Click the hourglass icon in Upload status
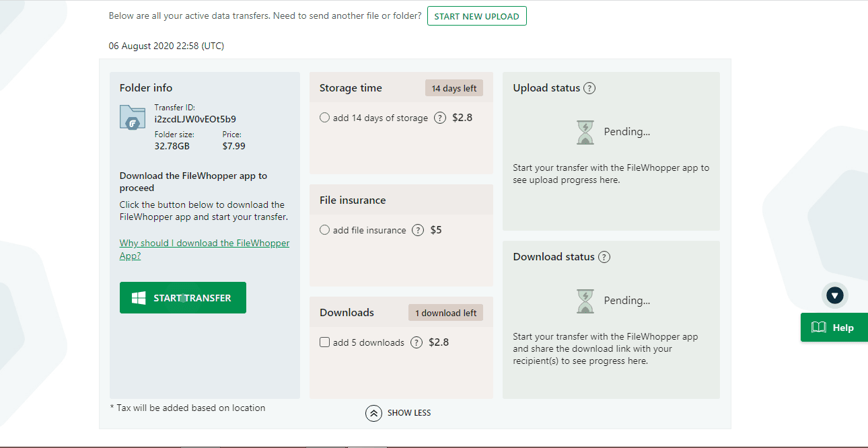Image resolution: width=868 pixels, height=448 pixels. 586,133
